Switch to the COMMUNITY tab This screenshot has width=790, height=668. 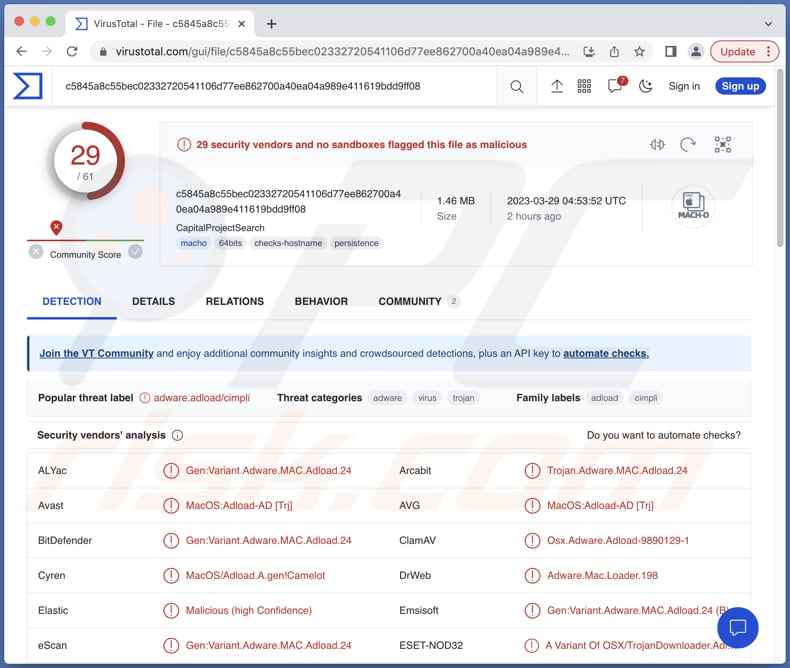click(418, 301)
